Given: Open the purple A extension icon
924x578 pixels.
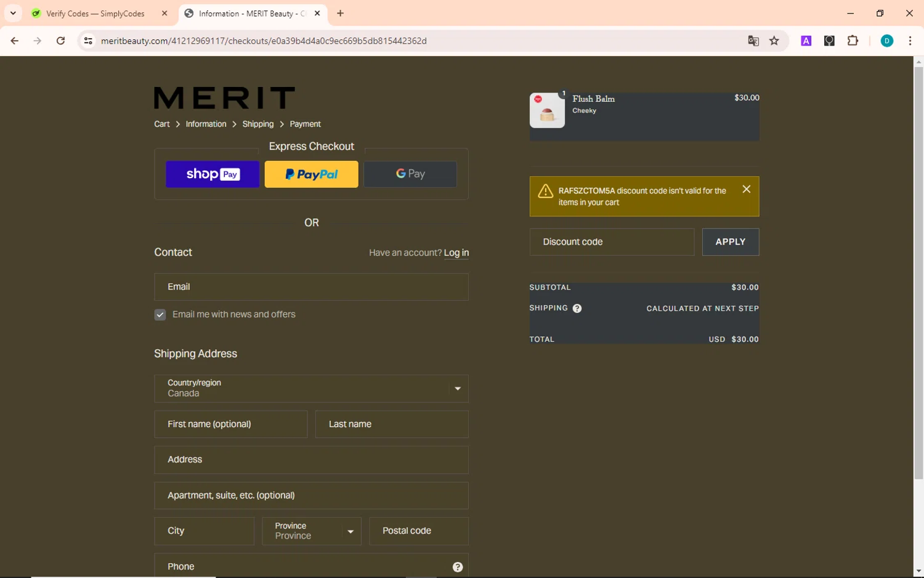Looking at the screenshot, I should pos(806,41).
